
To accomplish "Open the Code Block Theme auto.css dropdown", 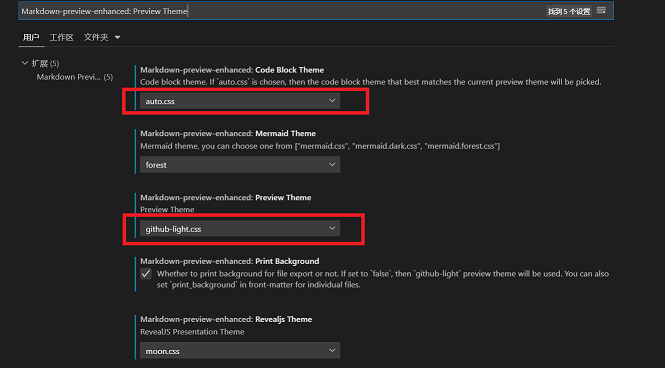I will click(x=240, y=101).
